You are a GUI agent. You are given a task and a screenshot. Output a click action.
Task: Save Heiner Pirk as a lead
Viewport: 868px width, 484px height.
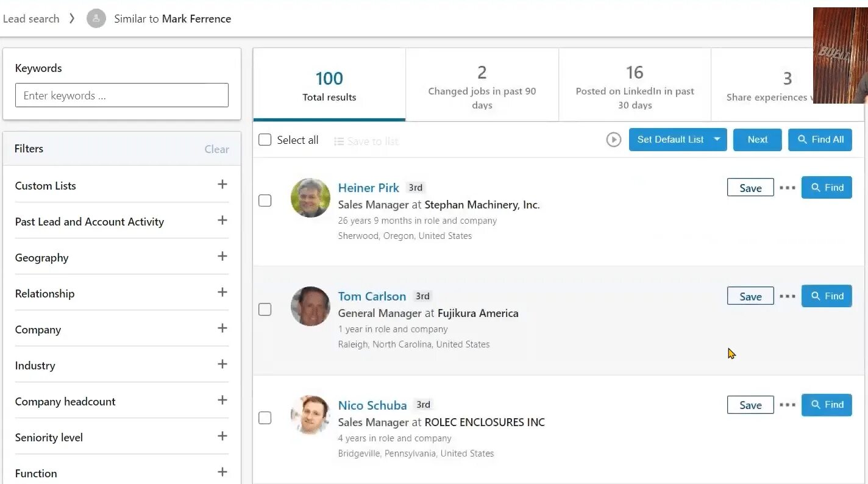click(750, 188)
